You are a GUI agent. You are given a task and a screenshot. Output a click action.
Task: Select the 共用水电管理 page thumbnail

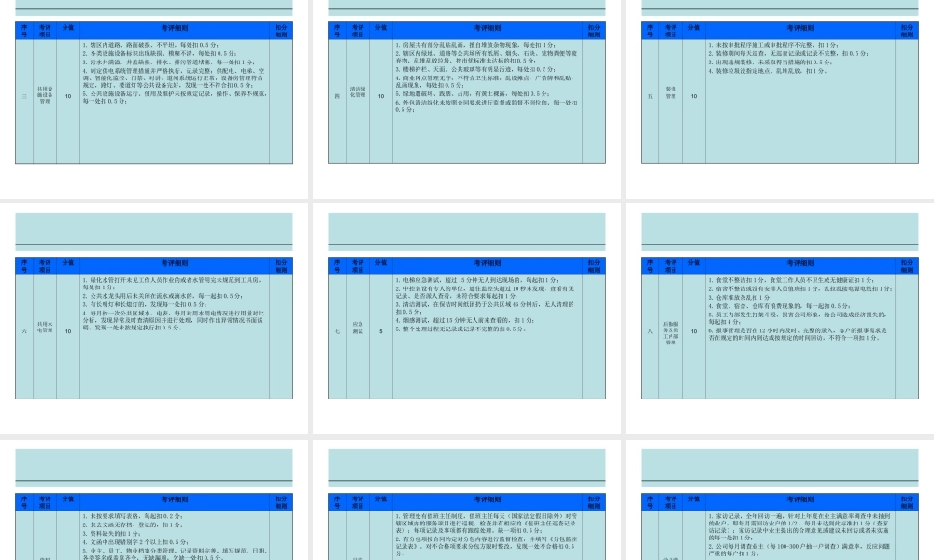(154, 317)
